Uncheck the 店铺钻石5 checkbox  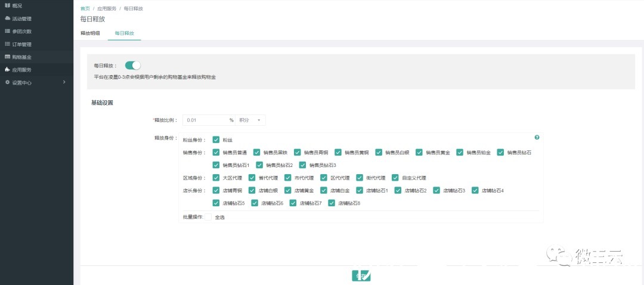(x=216, y=203)
